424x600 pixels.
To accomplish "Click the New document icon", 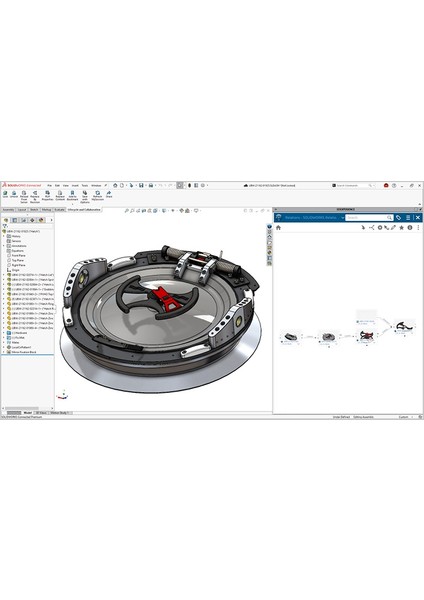I will pyautogui.click(x=122, y=185).
